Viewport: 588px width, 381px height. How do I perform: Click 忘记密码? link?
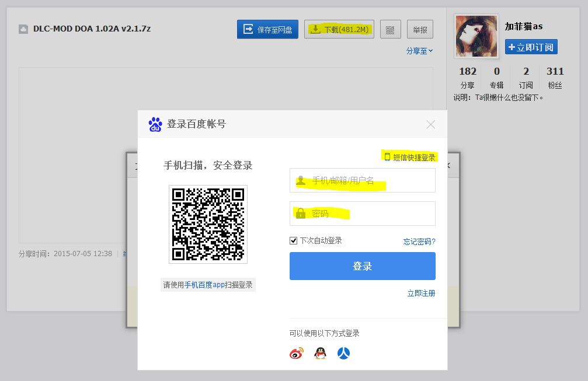coord(419,242)
